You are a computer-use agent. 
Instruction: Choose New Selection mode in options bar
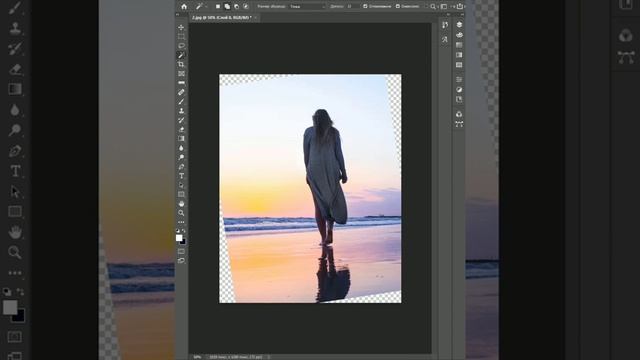coord(218,7)
